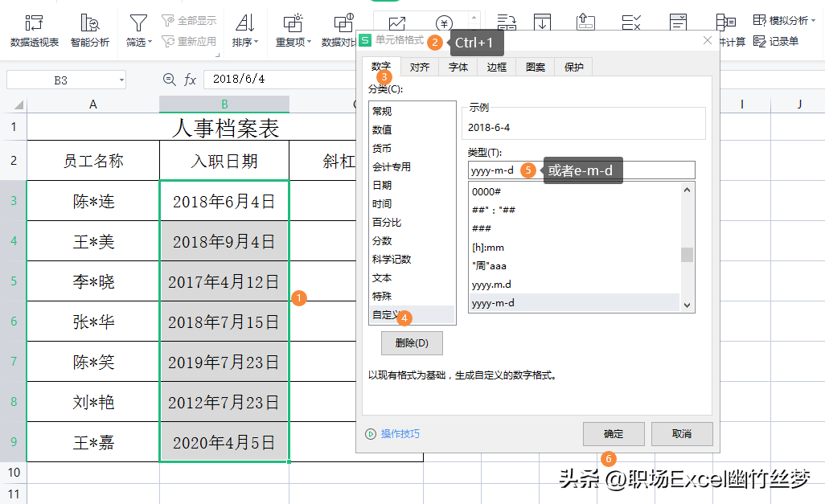Select 数值 in the category list

point(412,129)
